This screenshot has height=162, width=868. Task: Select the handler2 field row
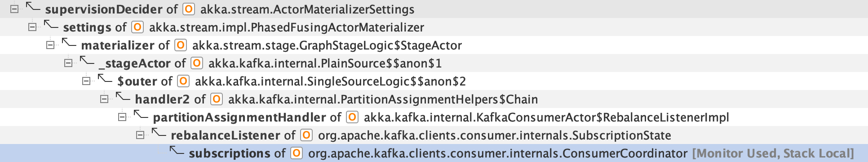pos(434,99)
